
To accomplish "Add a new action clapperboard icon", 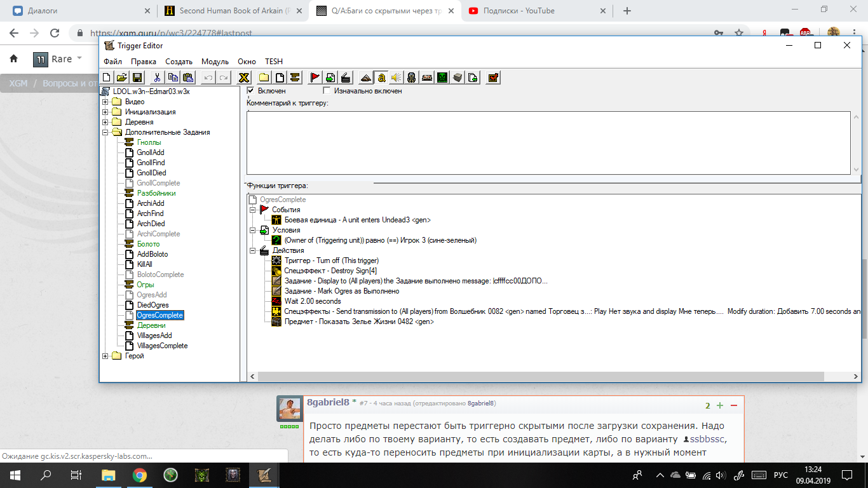I will 346,78.
